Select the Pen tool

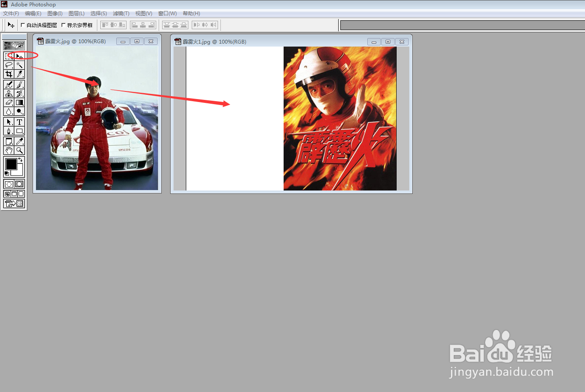(x=9, y=131)
